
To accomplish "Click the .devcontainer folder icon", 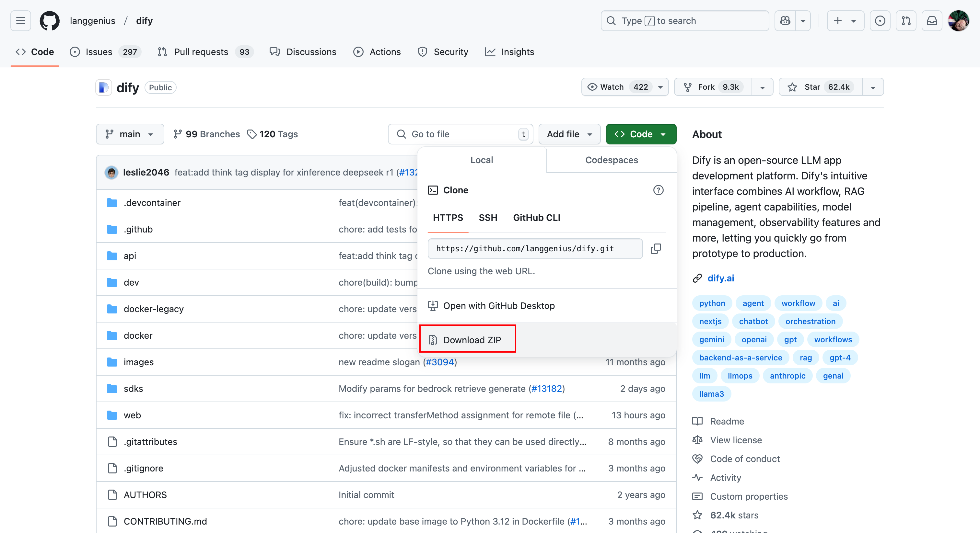I will (x=112, y=203).
